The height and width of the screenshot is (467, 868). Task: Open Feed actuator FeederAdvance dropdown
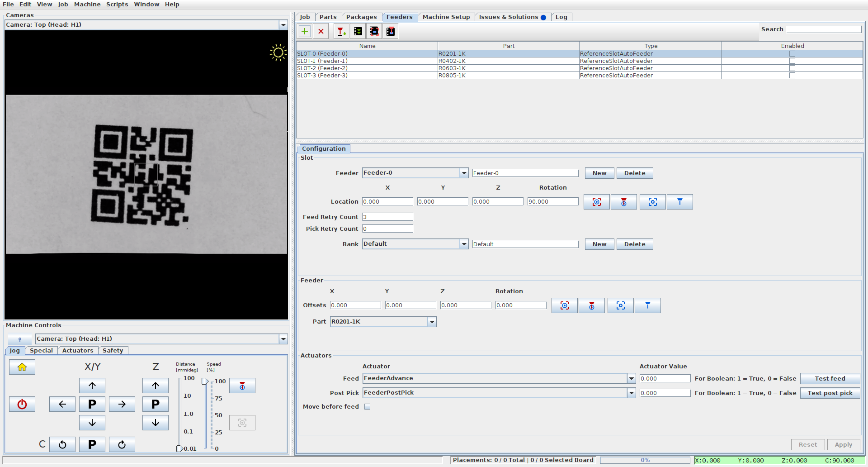(632, 378)
